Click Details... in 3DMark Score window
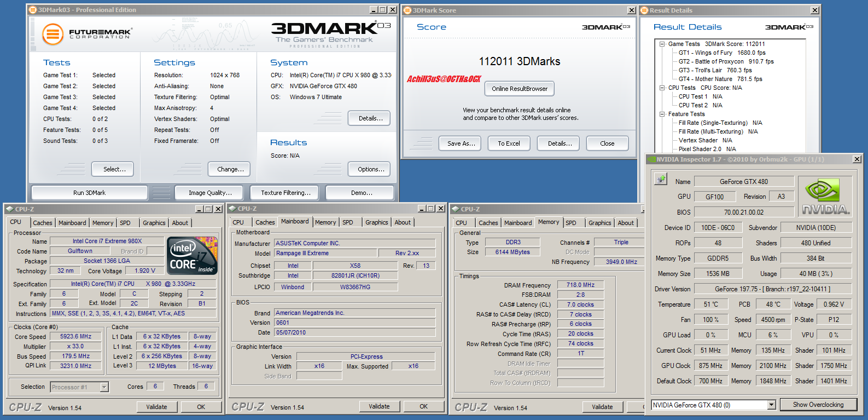868x420 pixels. point(558,143)
